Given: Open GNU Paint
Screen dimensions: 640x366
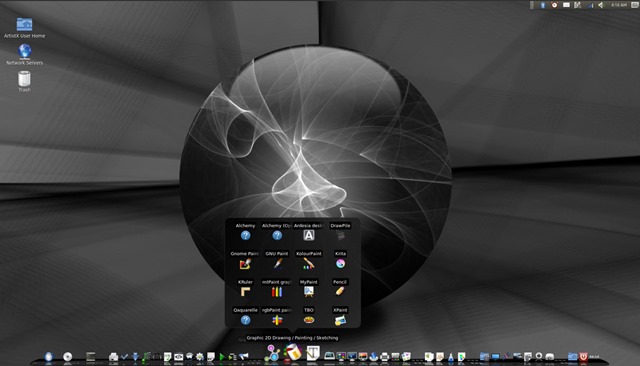Looking at the screenshot, I should coord(277,264).
